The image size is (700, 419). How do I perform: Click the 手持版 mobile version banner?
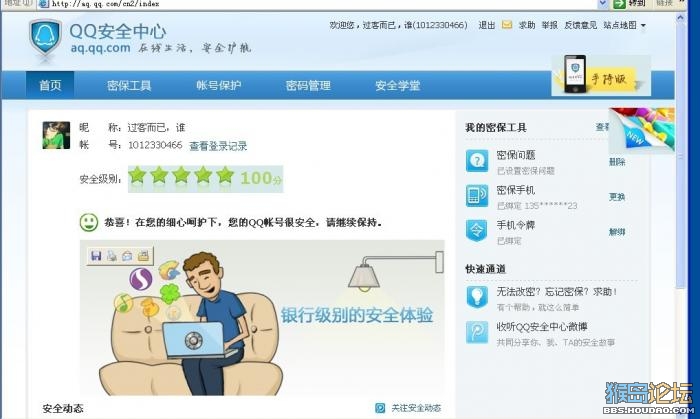601,75
